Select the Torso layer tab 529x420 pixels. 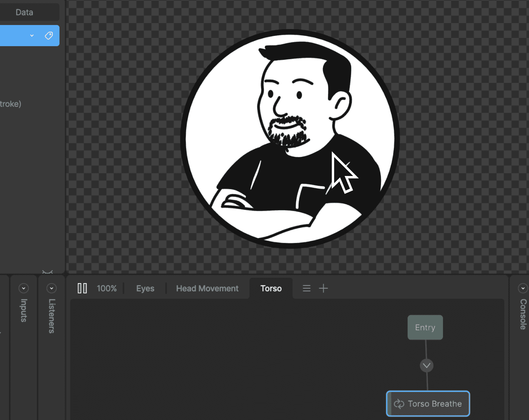click(271, 289)
